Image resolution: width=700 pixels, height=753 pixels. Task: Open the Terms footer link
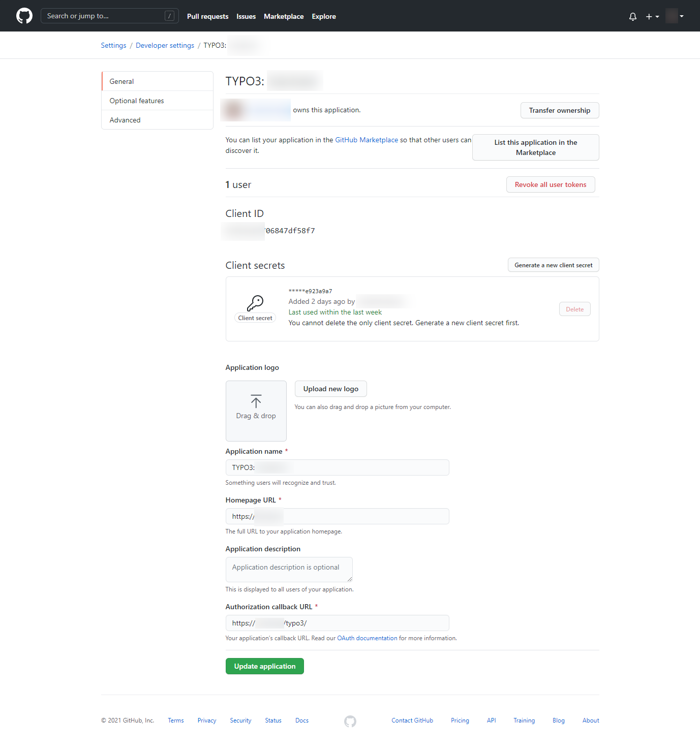[x=176, y=720]
